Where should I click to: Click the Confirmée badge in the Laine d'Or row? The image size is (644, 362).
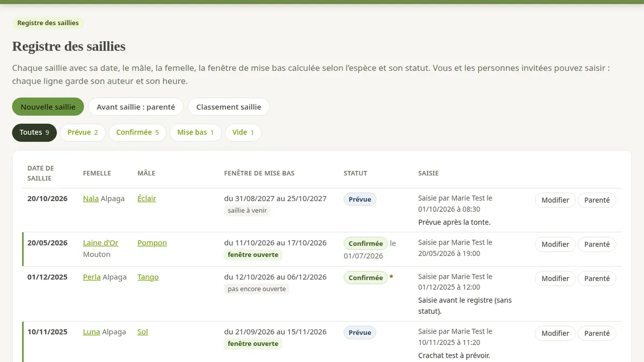365,243
